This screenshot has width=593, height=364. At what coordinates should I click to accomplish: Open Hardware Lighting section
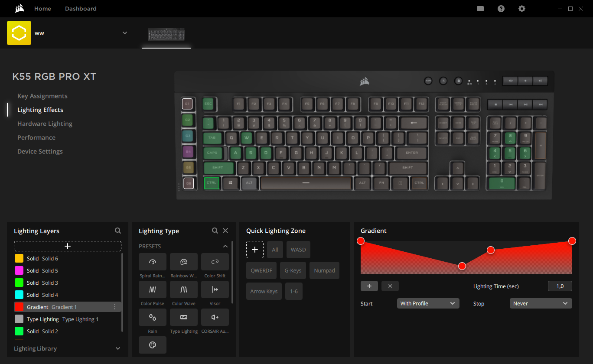coord(45,124)
